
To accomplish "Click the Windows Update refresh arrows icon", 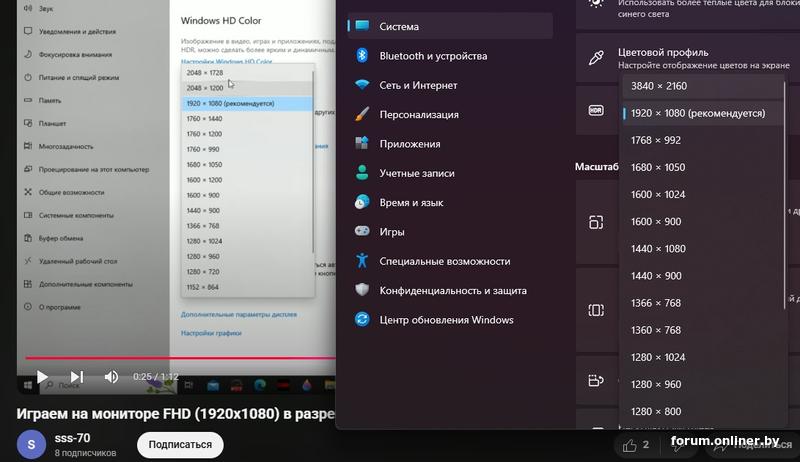I will click(362, 319).
